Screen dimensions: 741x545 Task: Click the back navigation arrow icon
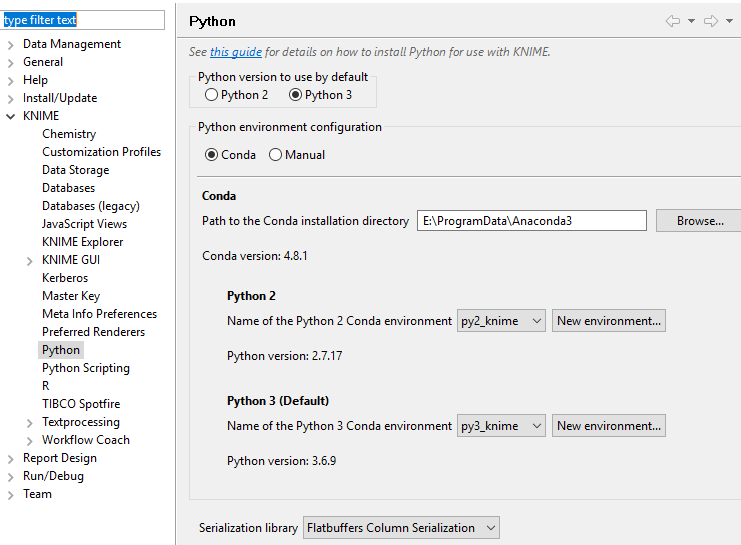coord(672,21)
